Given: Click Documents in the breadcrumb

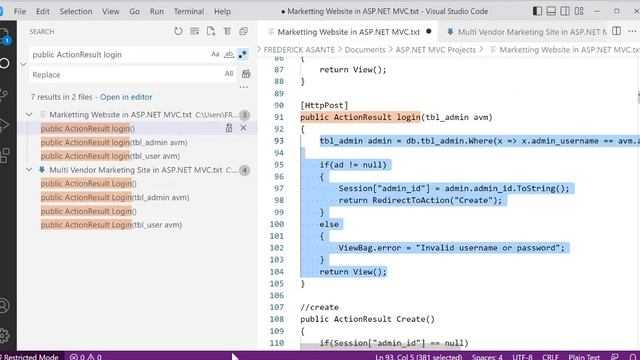Looking at the screenshot, I should [x=365, y=50].
